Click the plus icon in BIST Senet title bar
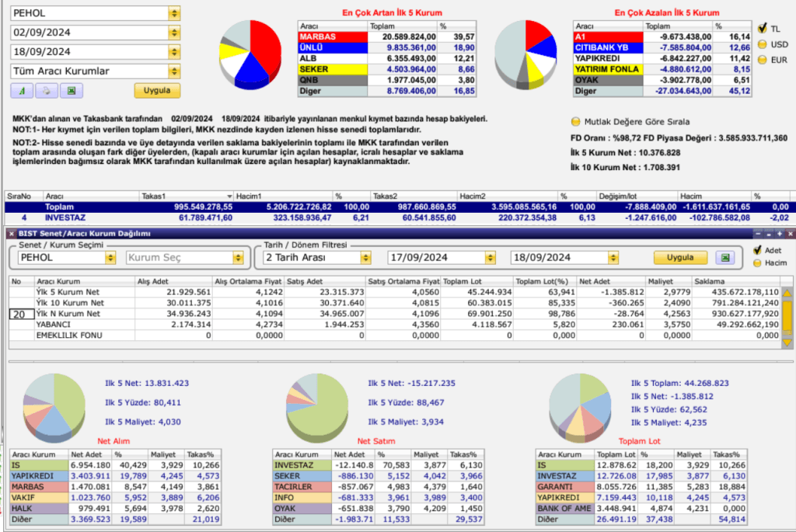 point(779,234)
